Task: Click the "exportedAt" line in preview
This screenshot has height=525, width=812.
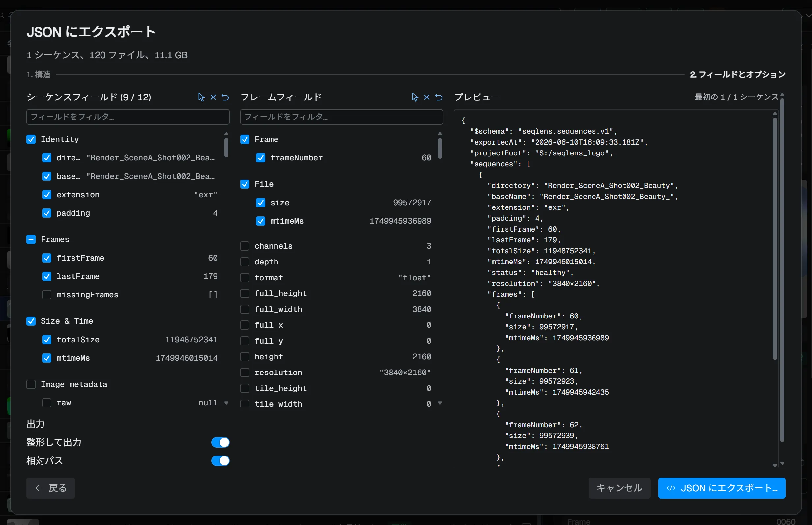Action: 559,142
